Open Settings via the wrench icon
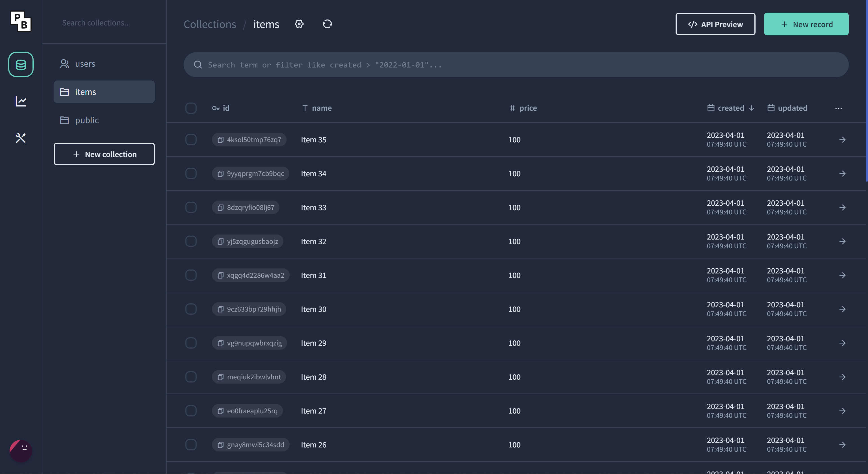 pyautogui.click(x=21, y=138)
